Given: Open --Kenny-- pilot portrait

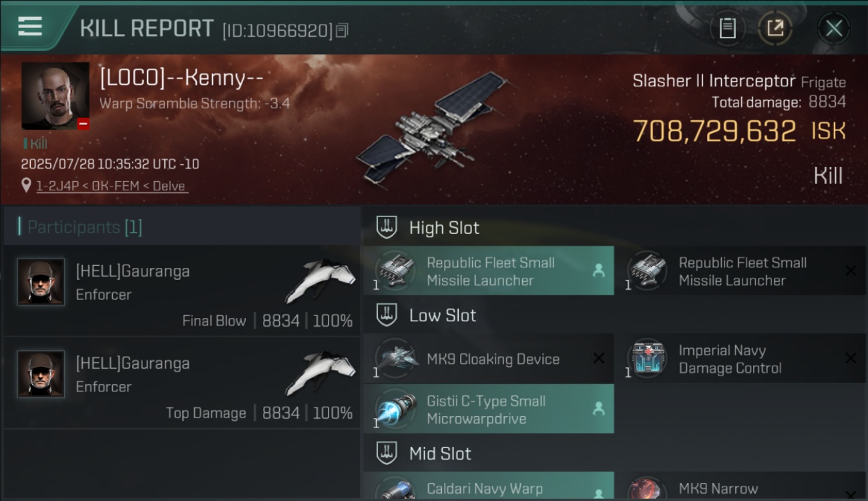Looking at the screenshot, I should click(x=55, y=96).
